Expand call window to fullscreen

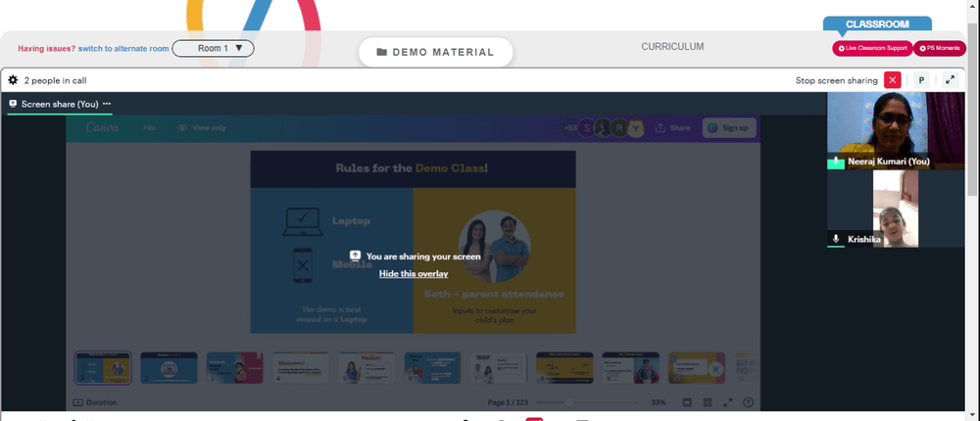[950, 80]
